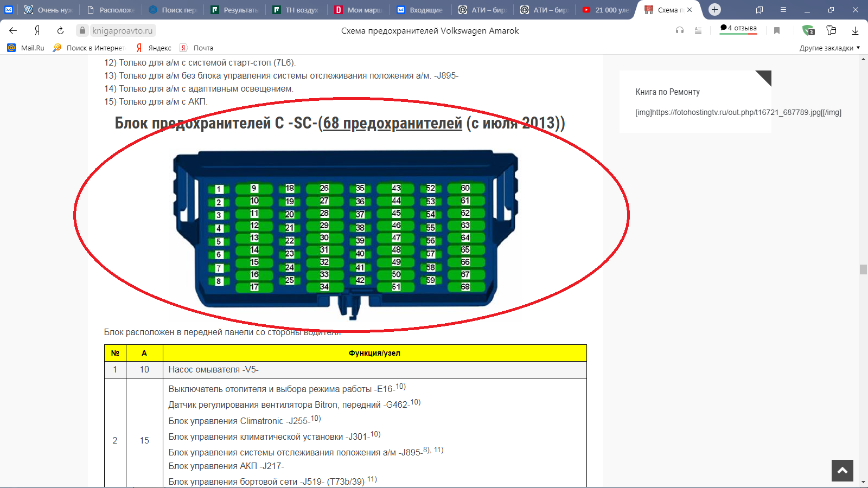
Task: Click the Блок управления АКП -J217- line
Action: coord(226,466)
